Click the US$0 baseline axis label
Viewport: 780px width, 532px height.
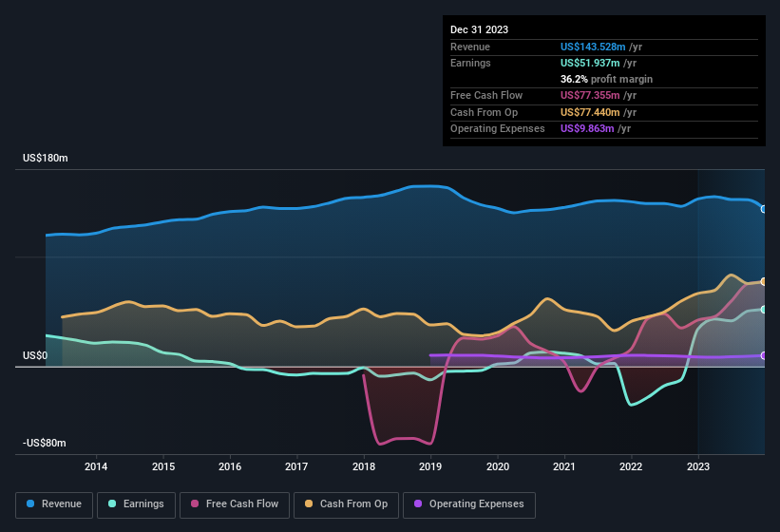pos(34,355)
